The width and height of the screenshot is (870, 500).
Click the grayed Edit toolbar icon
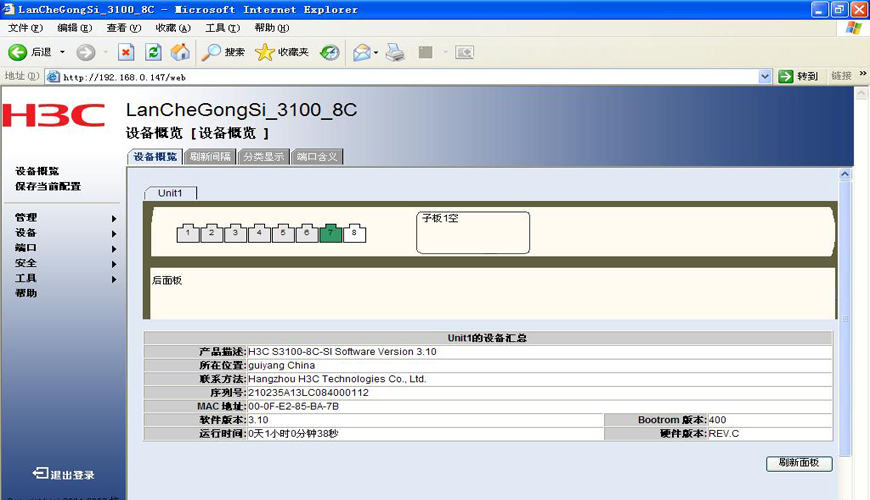tap(426, 52)
